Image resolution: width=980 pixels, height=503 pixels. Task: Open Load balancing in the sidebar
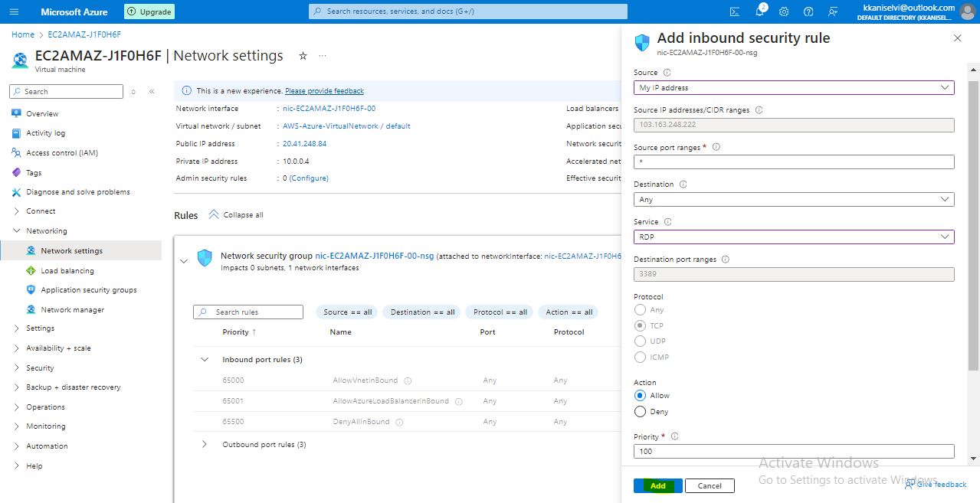[67, 271]
